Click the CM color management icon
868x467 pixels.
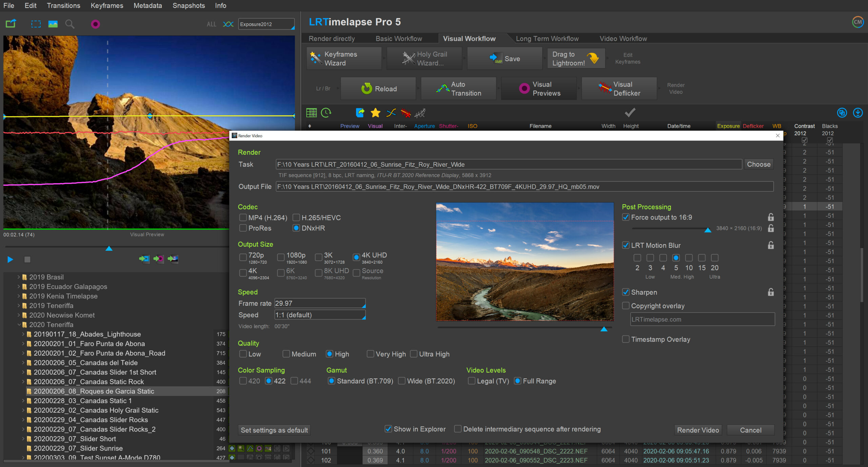point(857,22)
